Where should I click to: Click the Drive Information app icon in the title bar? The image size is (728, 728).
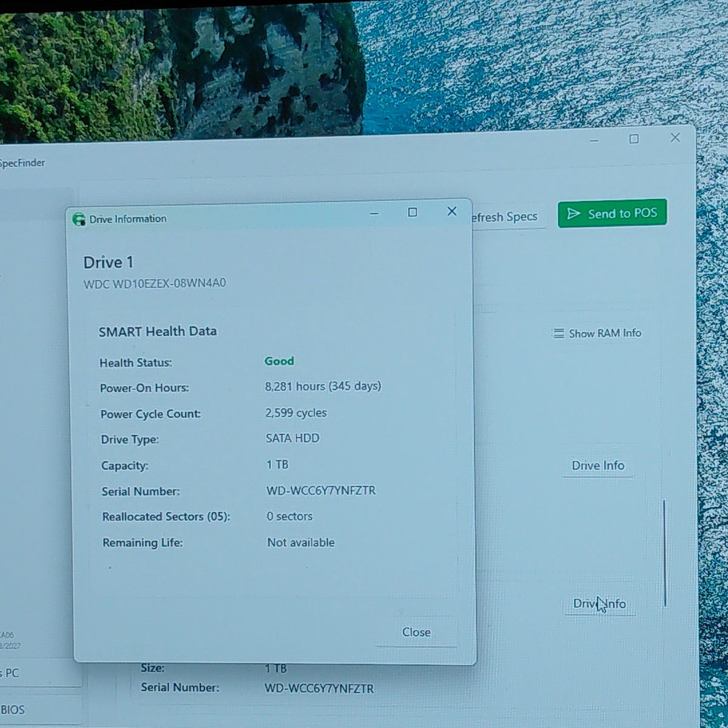pyautogui.click(x=79, y=219)
